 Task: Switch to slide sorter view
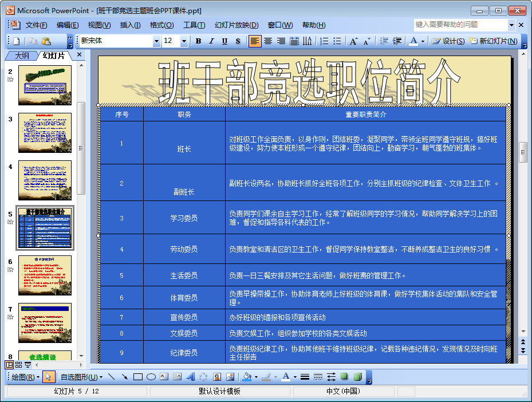point(19,365)
